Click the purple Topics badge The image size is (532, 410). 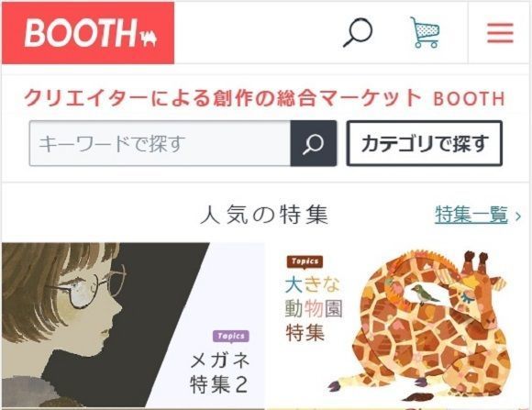pos(231,336)
